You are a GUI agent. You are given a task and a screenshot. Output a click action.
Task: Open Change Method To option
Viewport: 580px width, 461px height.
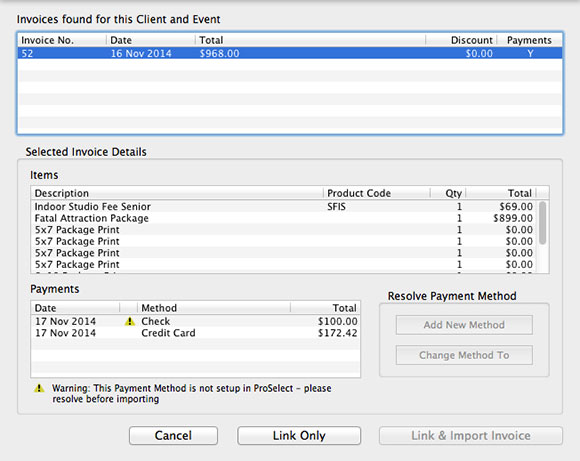(464, 355)
